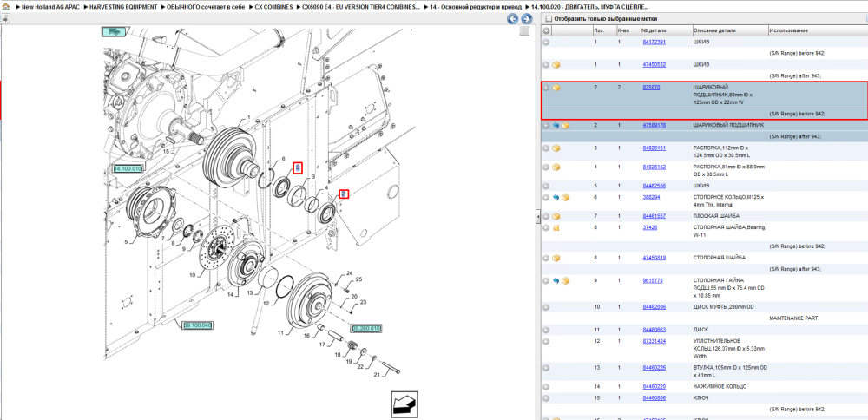
Task: Go to previous diagram with left arrow
Action: click(513, 19)
